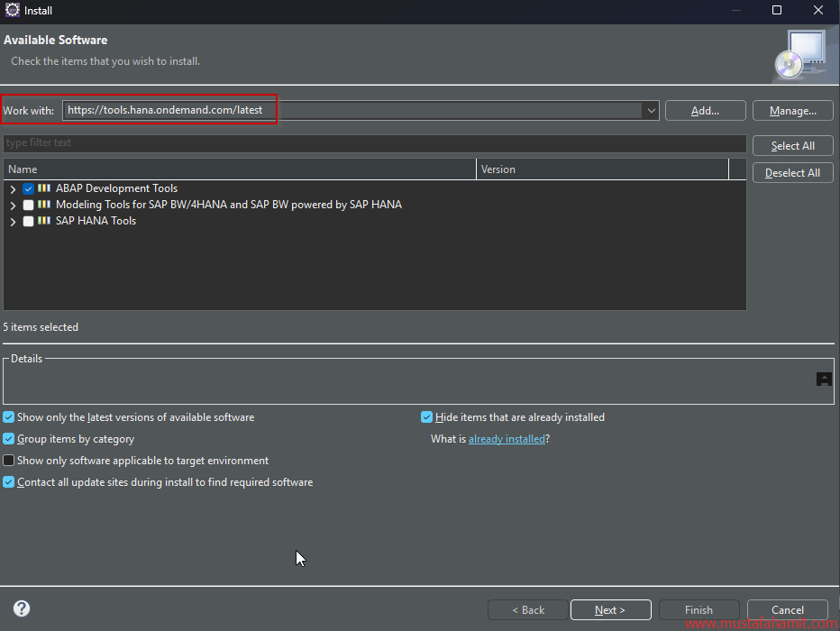Click the Eclipse gear icon in title bar

click(12, 10)
